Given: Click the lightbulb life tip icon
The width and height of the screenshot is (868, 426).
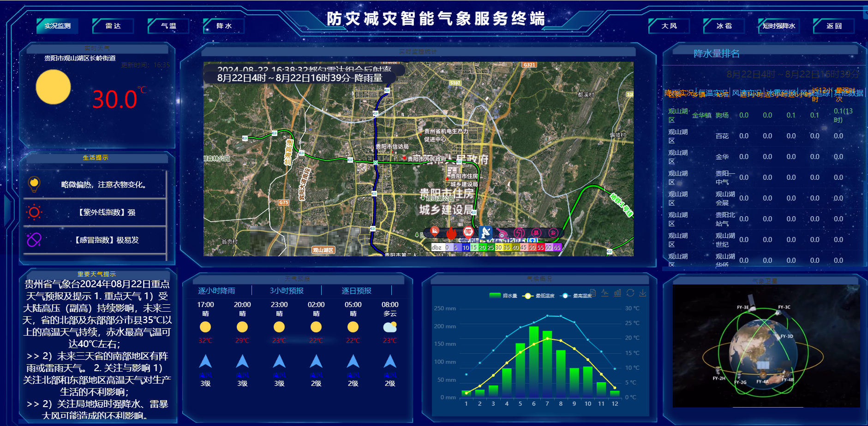Looking at the screenshot, I should 34,184.
